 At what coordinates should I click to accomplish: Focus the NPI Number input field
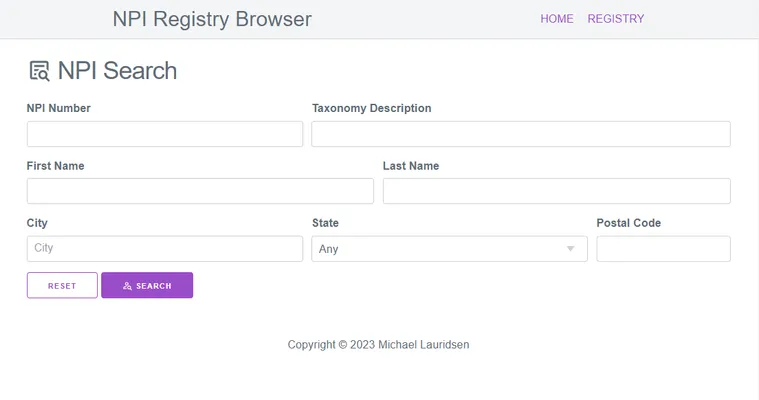point(164,134)
